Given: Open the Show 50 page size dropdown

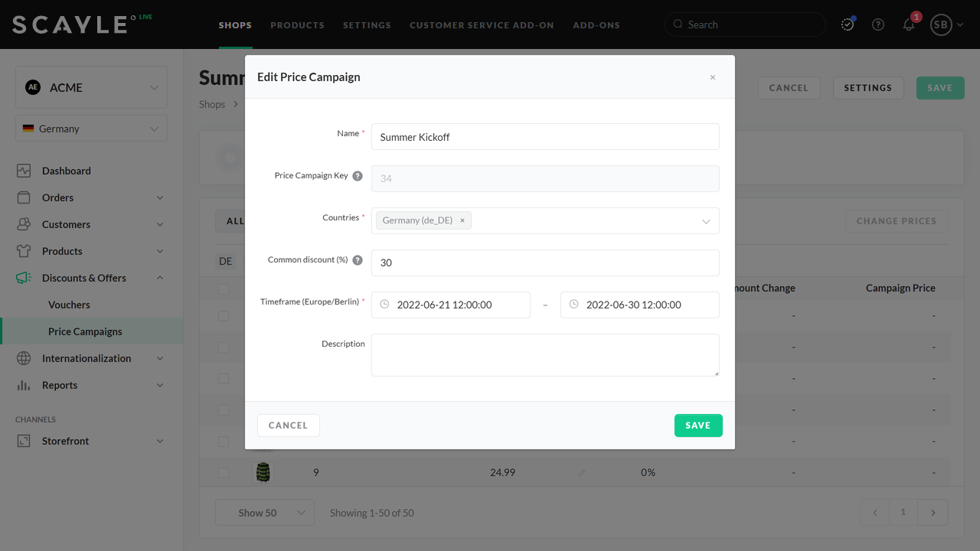Looking at the screenshot, I should (264, 513).
